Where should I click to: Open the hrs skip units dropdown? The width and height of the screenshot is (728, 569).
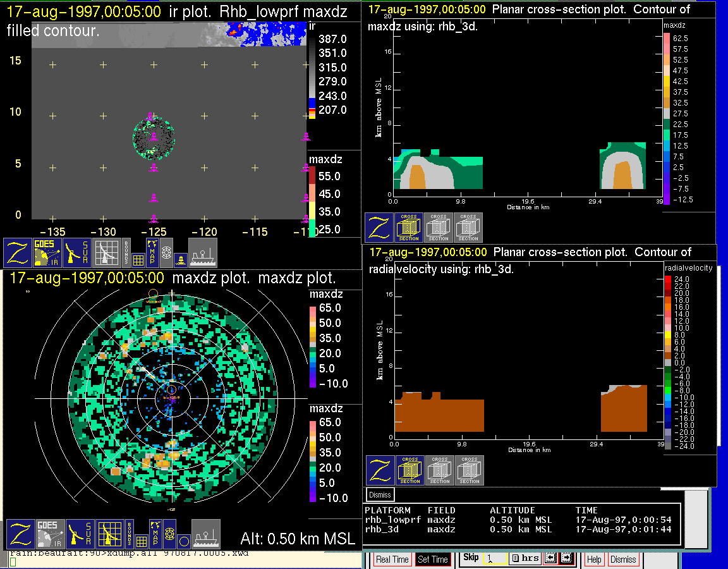[x=525, y=558]
